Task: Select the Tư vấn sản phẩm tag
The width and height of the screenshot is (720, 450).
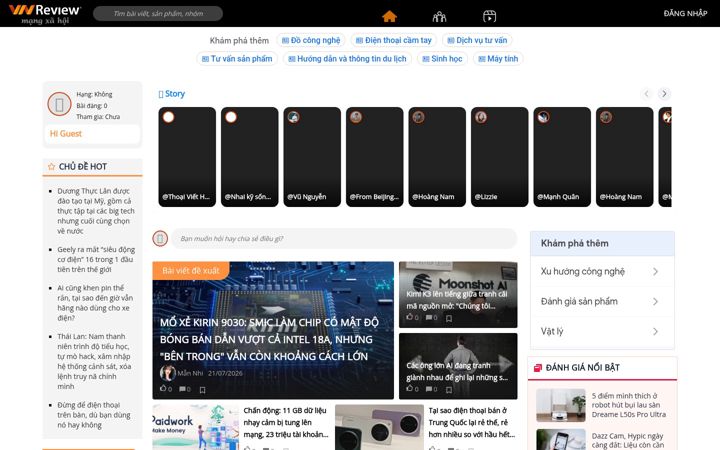Action: point(237,59)
